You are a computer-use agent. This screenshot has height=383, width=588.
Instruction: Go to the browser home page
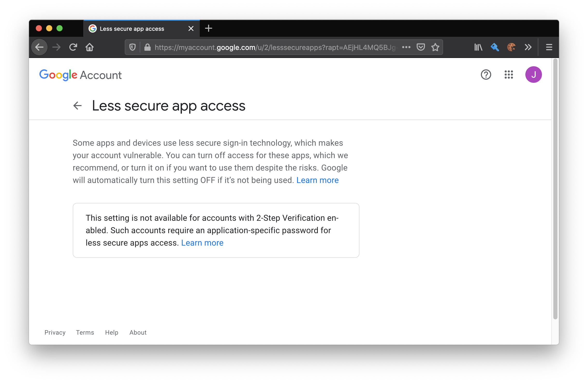tap(90, 47)
